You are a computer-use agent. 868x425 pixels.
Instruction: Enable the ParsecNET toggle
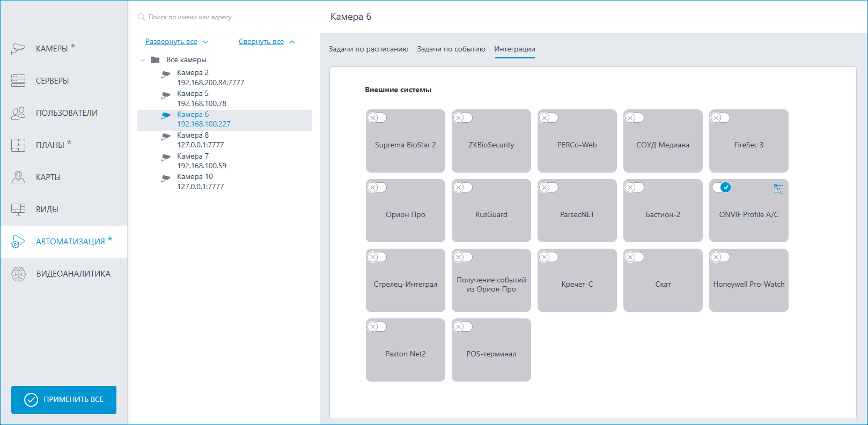pyautogui.click(x=548, y=187)
